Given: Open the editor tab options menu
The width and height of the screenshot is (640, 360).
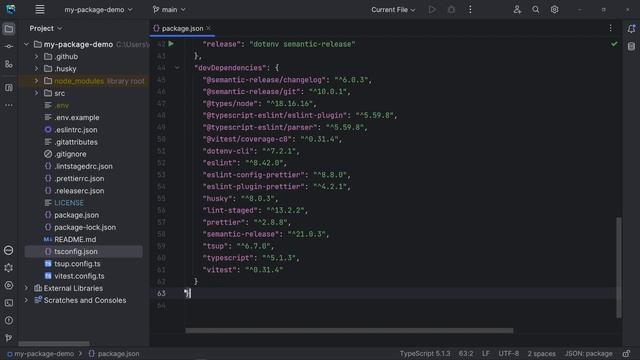Looking at the screenshot, I should pos(611,28).
